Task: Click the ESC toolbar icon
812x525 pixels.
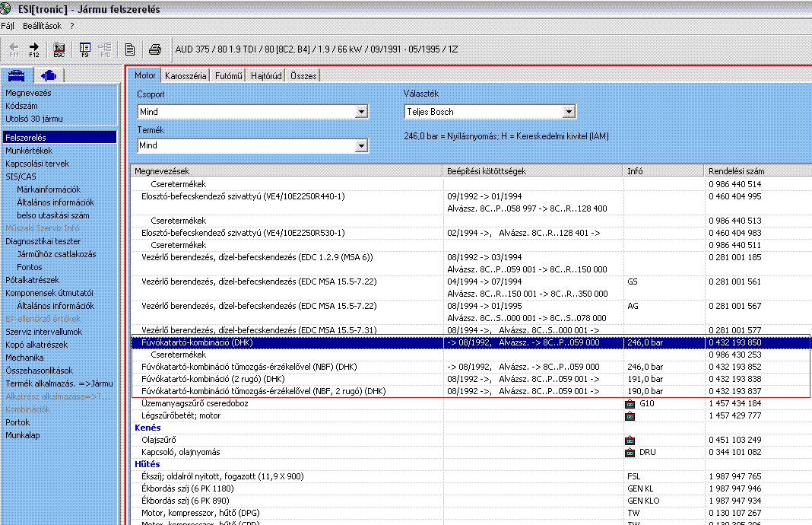Action: (59, 49)
